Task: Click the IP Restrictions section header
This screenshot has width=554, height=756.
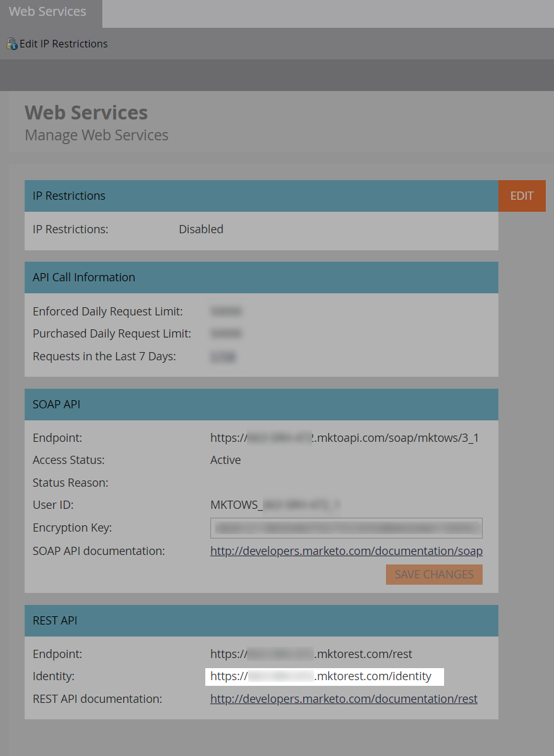Action: click(262, 196)
